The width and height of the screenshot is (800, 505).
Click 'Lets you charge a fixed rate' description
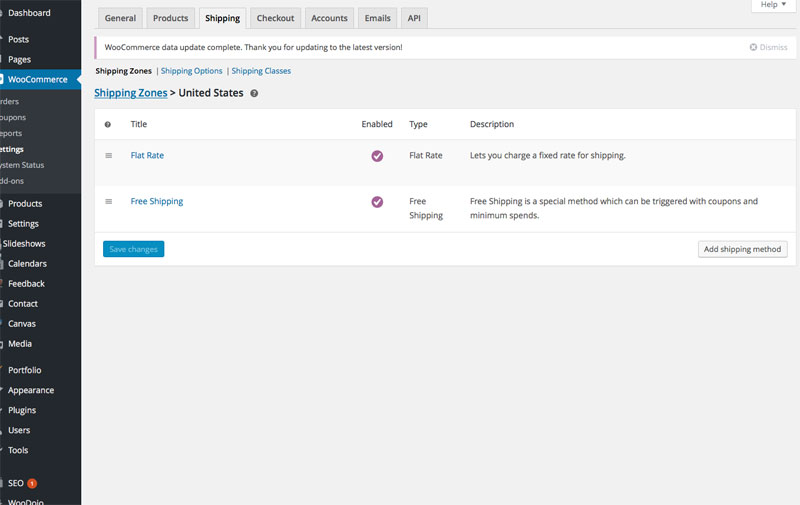[x=547, y=156]
